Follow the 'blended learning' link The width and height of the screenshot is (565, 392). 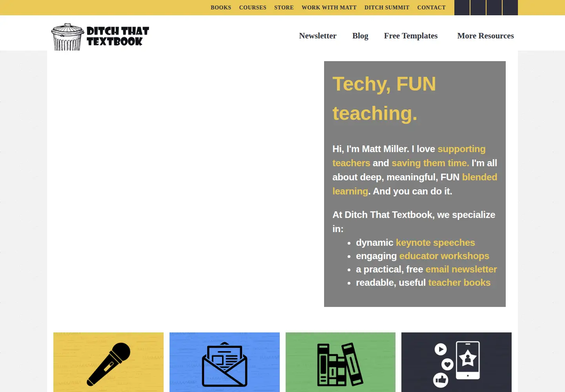click(415, 184)
